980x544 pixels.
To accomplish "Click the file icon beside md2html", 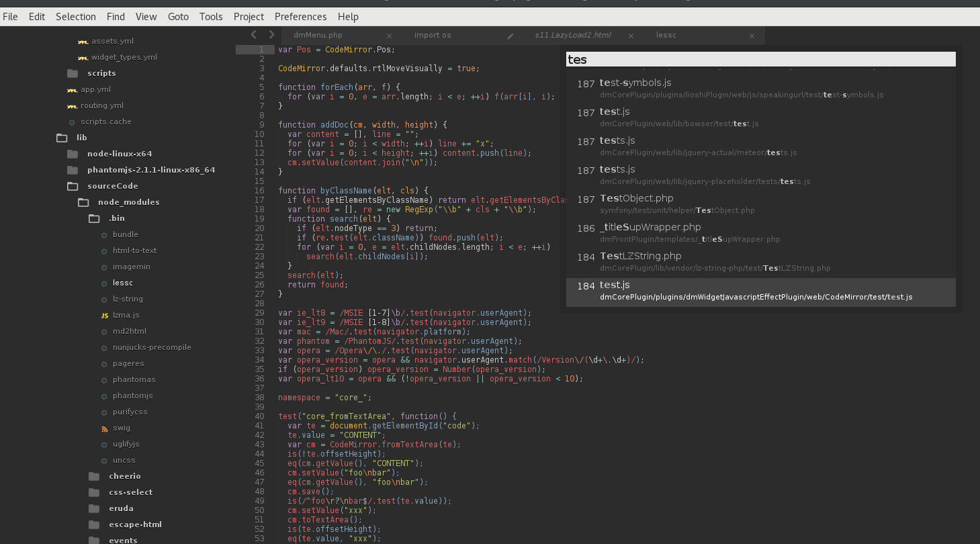I will coord(104,332).
